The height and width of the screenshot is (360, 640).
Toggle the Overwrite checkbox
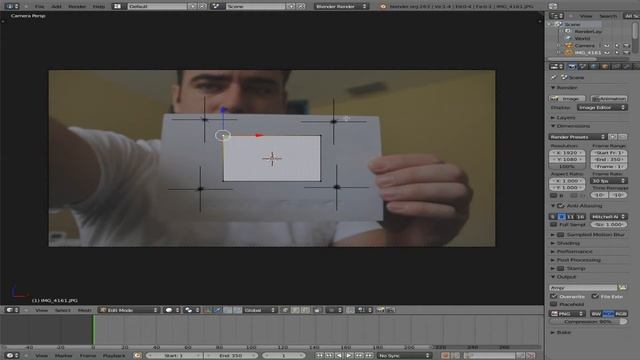pyautogui.click(x=554, y=296)
